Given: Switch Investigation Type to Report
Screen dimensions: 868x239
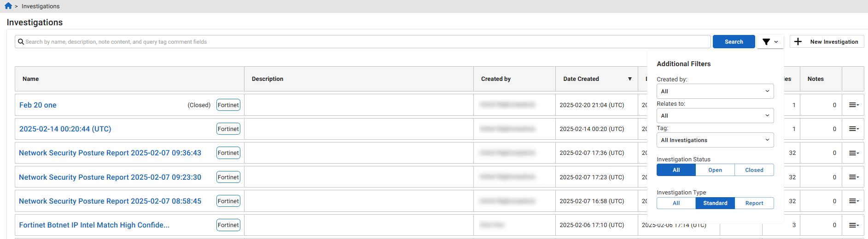Looking at the screenshot, I should (x=754, y=203).
